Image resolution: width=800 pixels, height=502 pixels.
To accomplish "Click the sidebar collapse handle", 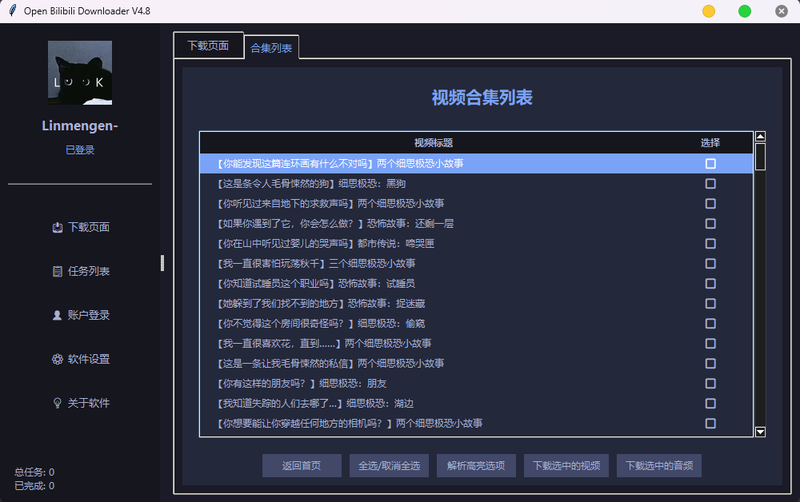I will (162, 263).
